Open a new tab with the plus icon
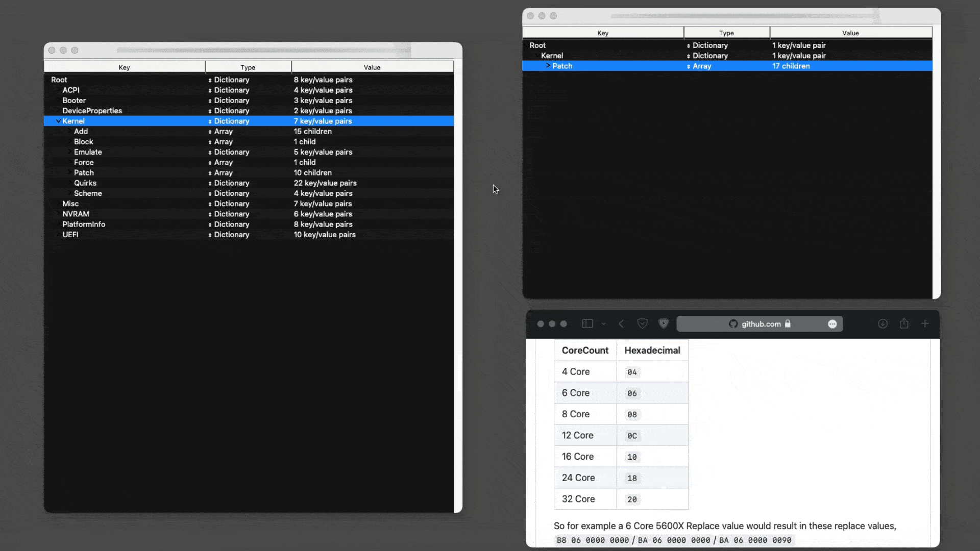980x551 pixels. (x=925, y=323)
